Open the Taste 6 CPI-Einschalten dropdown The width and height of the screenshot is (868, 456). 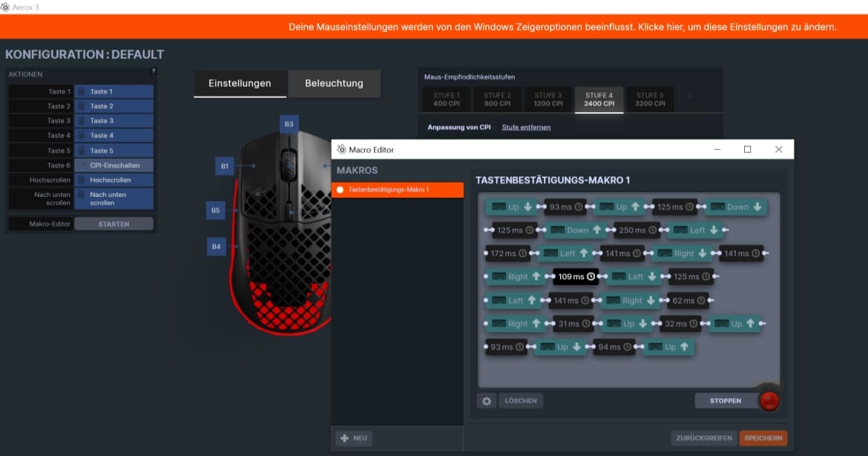(x=114, y=166)
